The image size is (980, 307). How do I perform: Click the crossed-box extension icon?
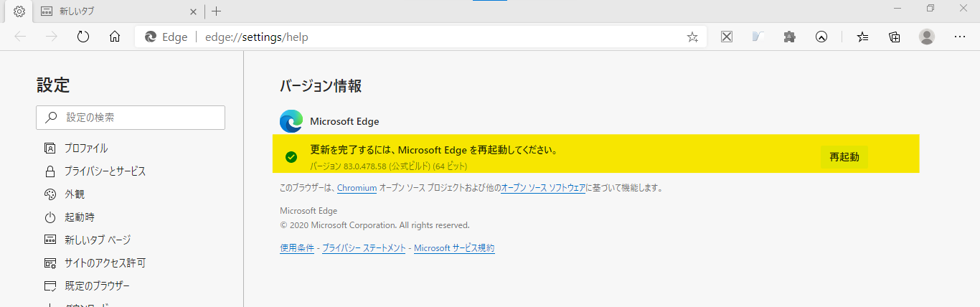pyautogui.click(x=727, y=37)
